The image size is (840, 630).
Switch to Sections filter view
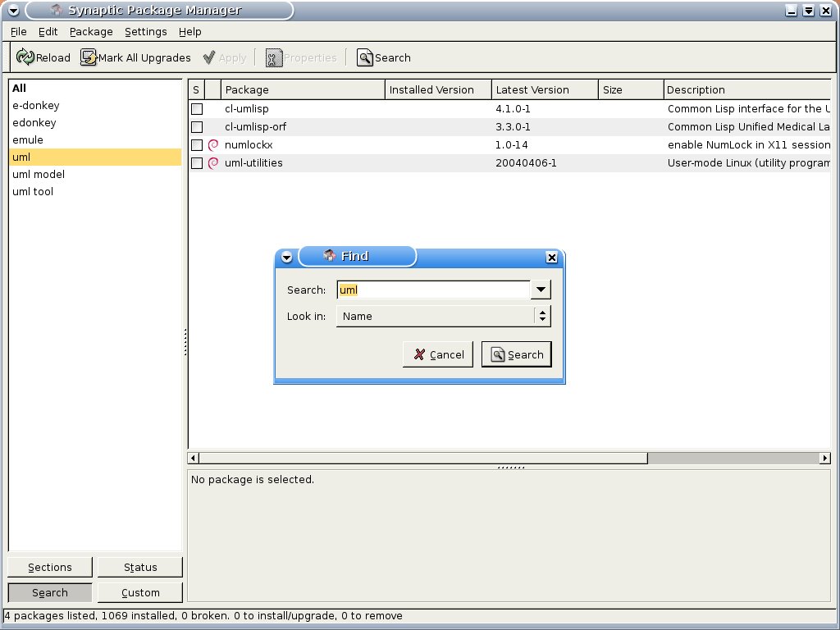[50, 567]
